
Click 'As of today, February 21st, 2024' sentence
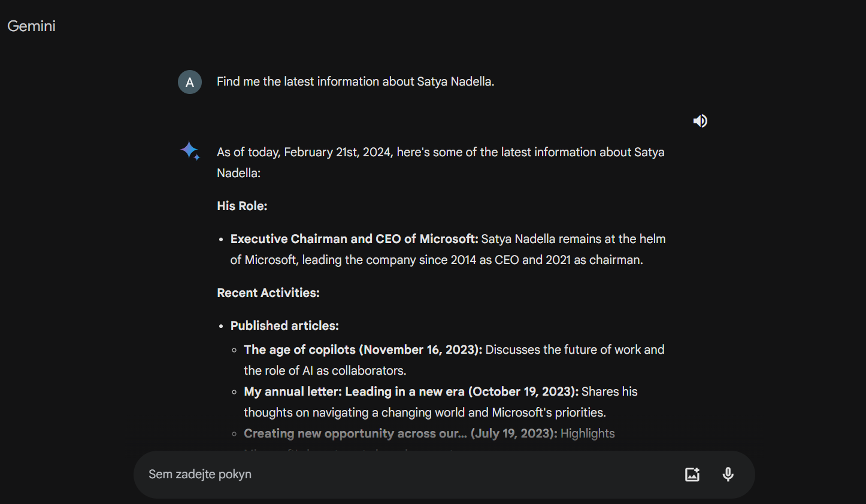tap(441, 162)
